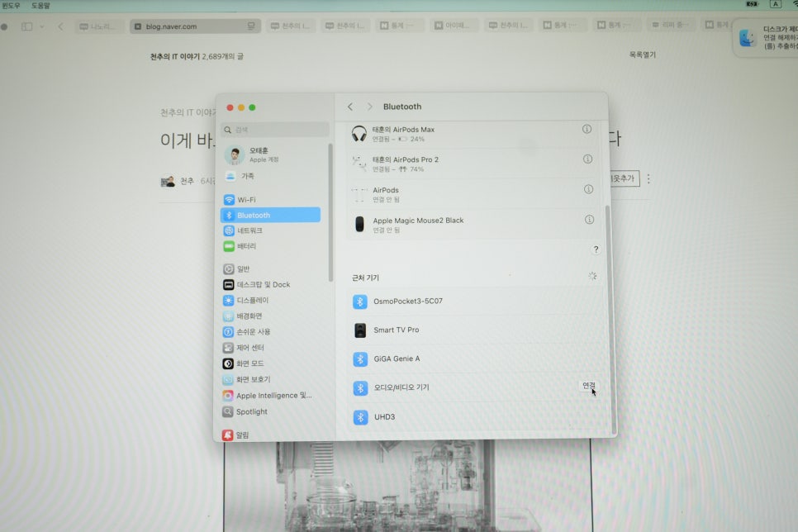This screenshot has width=798, height=532.
Task: Click 태훈의 AirPods Max device row
Action: 476,134
